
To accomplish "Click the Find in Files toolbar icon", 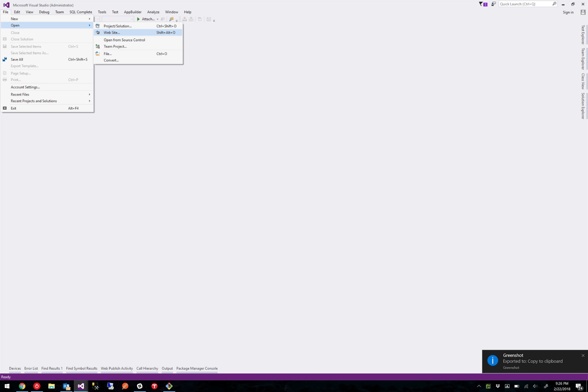I will tap(171, 19).
